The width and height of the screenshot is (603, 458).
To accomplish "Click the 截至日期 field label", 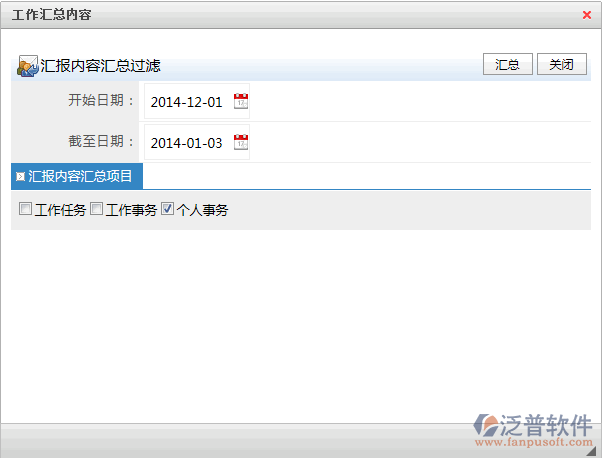I will pos(100,142).
